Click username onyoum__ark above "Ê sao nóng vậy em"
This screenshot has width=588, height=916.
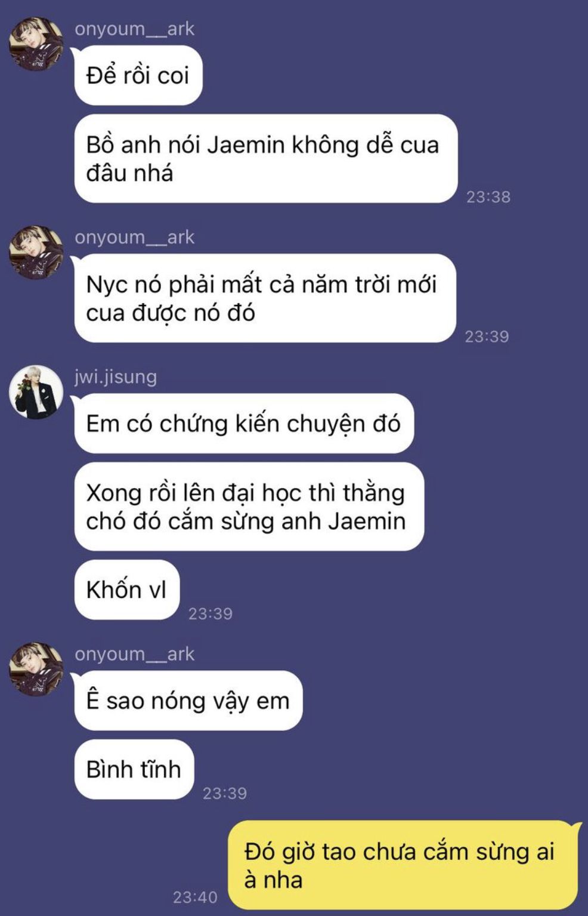click(x=134, y=653)
